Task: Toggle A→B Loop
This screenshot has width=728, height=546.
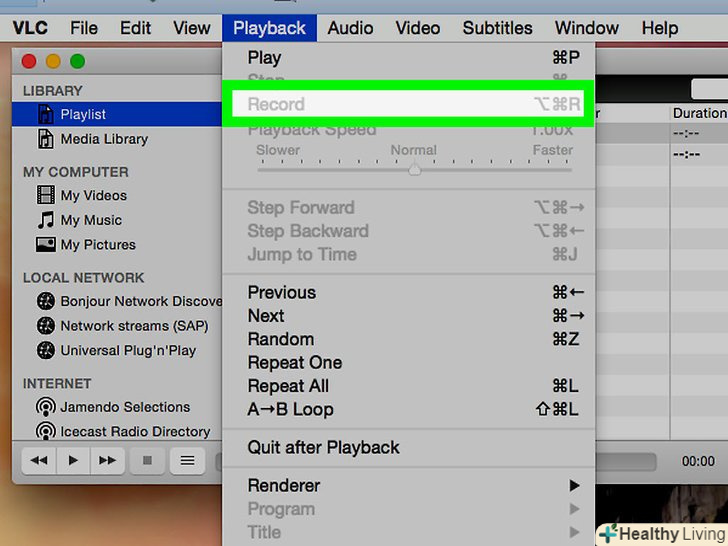Action: pos(409,410)
